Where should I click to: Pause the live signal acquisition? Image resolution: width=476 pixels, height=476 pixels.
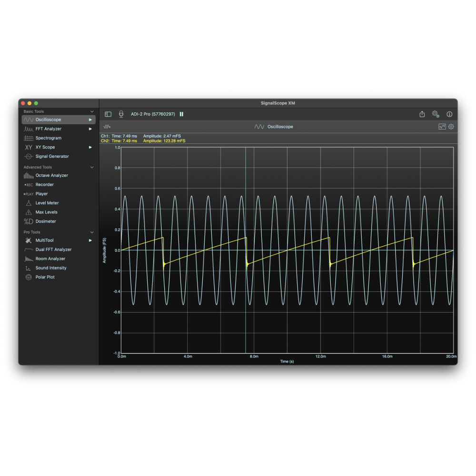(x=181, y=114)
